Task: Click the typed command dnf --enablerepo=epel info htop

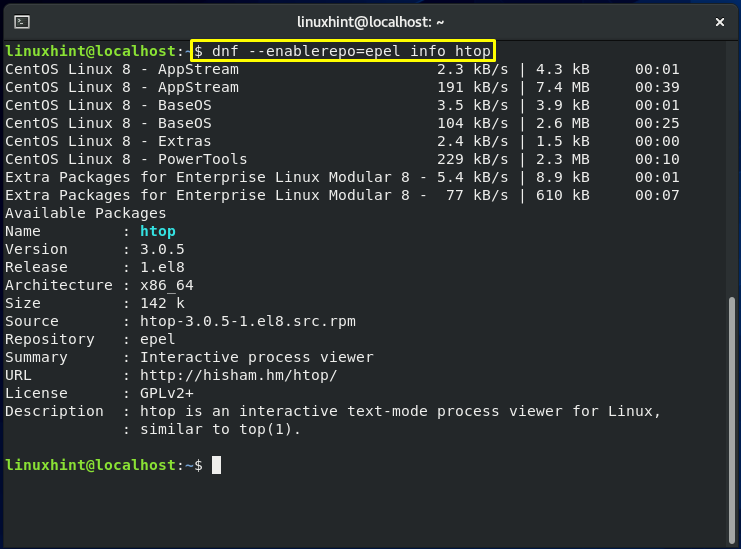Action: coord(352,51)
